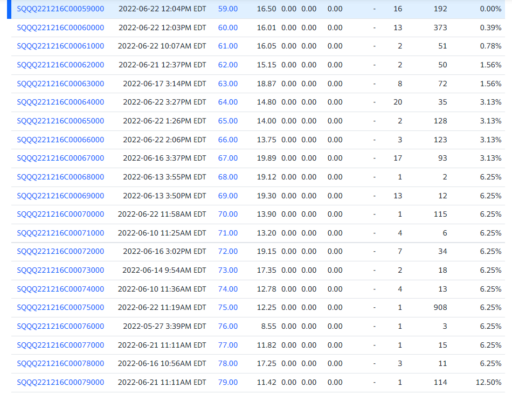512x394 pixels.
Task: Click the 63.00 strike price link
Action: 228,84
